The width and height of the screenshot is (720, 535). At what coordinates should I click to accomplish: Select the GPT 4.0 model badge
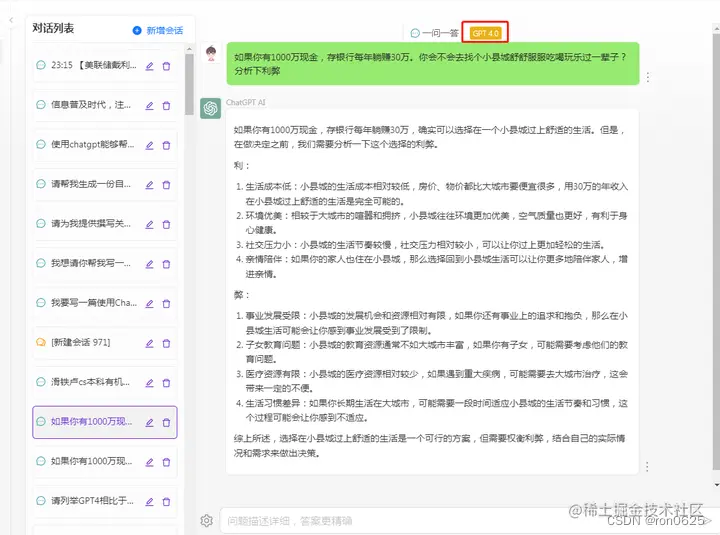[x=485, y=33]
